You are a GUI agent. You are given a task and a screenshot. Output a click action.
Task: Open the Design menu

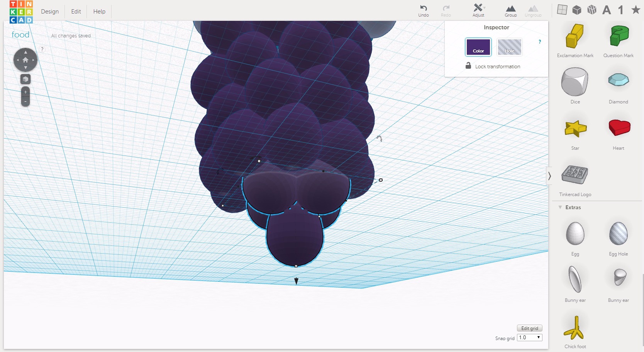click(x=50, y=12)
